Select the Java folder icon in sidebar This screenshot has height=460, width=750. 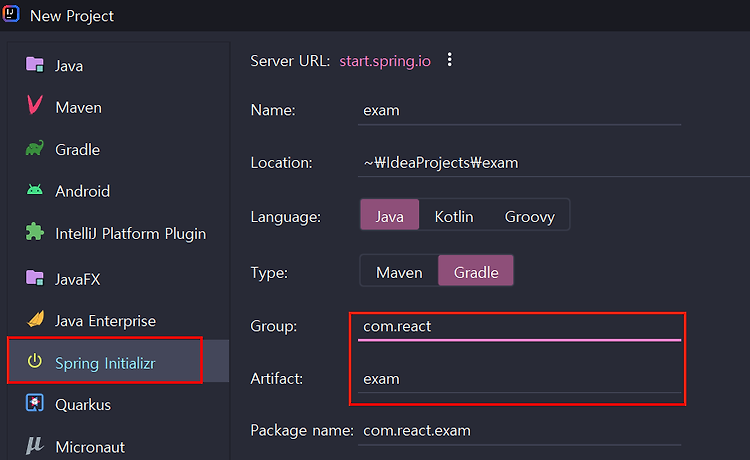pyautogui.click(x=34, y=64)
